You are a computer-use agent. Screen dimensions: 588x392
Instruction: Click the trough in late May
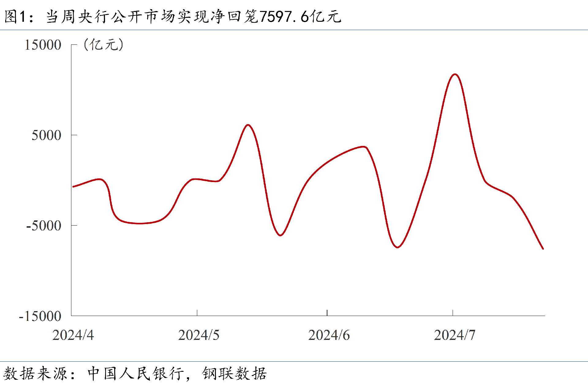tap(280, 235)
